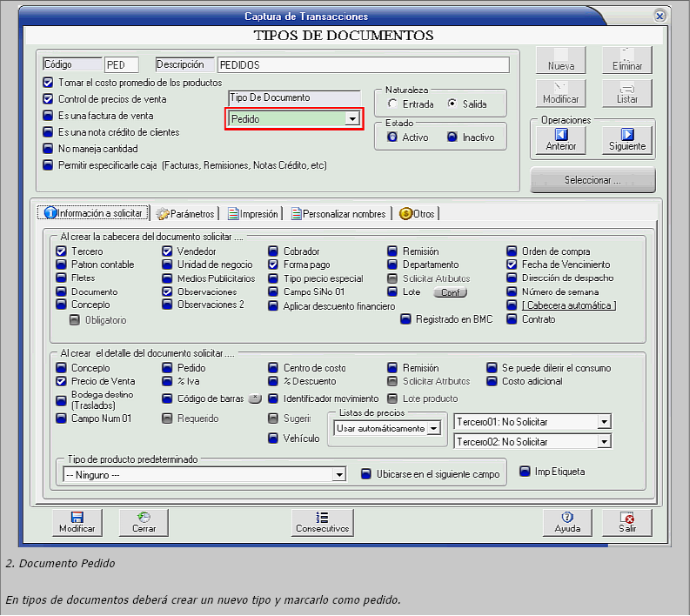Click the Ayuda help icon
Viewport: 690px width, 616px height.
click(x=566, y=522)
